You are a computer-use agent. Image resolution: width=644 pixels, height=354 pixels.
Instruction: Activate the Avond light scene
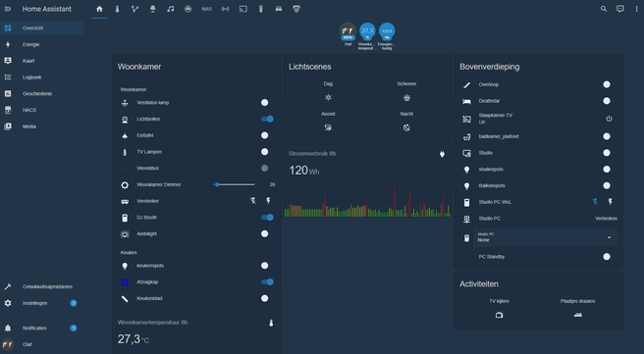pyautogui.click(x=328, y=127)
